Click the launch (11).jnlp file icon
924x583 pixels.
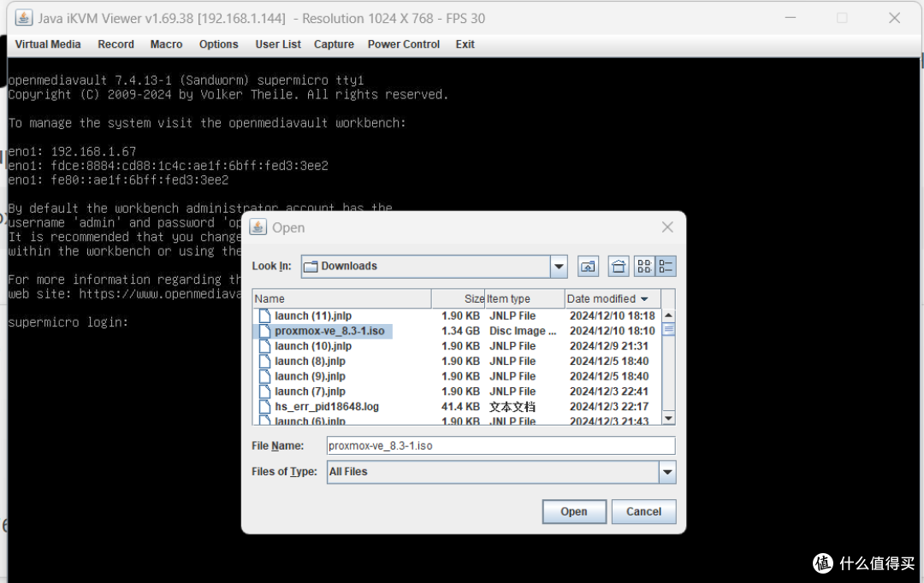point(264,316)
